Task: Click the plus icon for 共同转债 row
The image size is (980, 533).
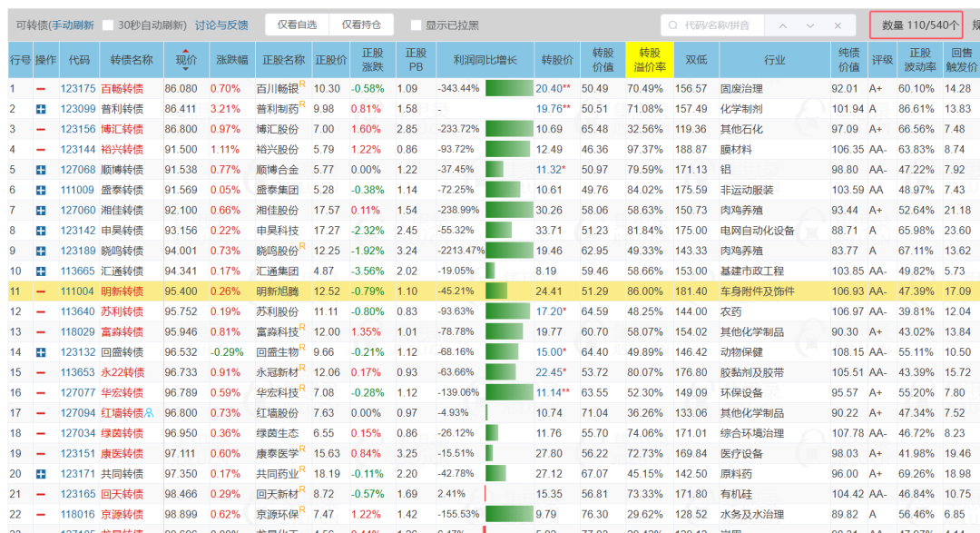Action: pos(41,474)
